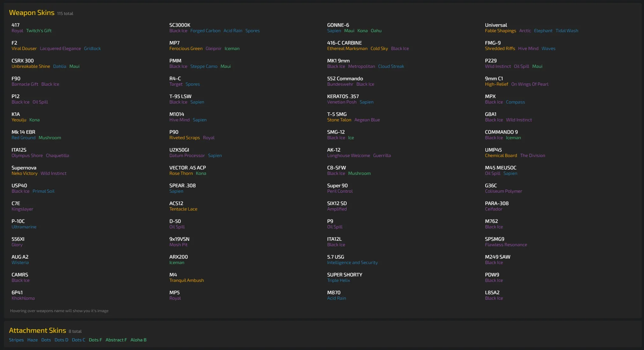Click the Abstract F attachment skin

pos(116,340)
